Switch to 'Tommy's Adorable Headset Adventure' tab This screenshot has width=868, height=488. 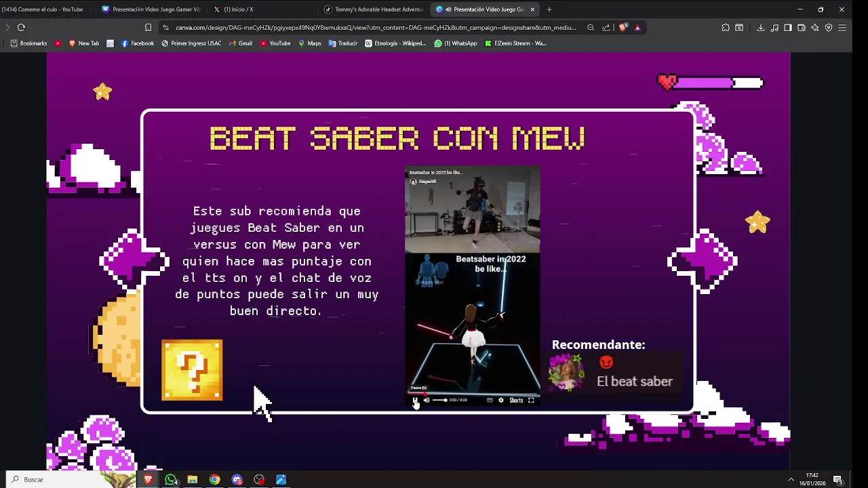pyautogui.click(x=374, y=9)
